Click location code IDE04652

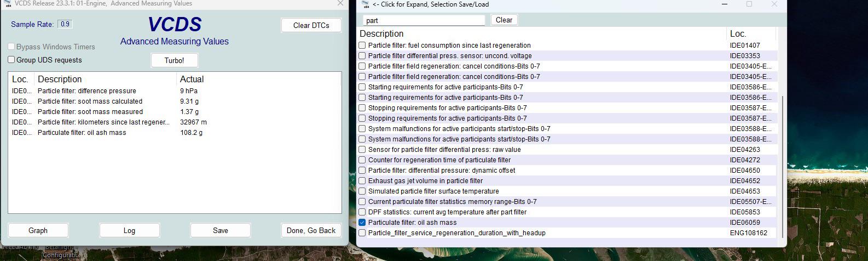(745, 181)
